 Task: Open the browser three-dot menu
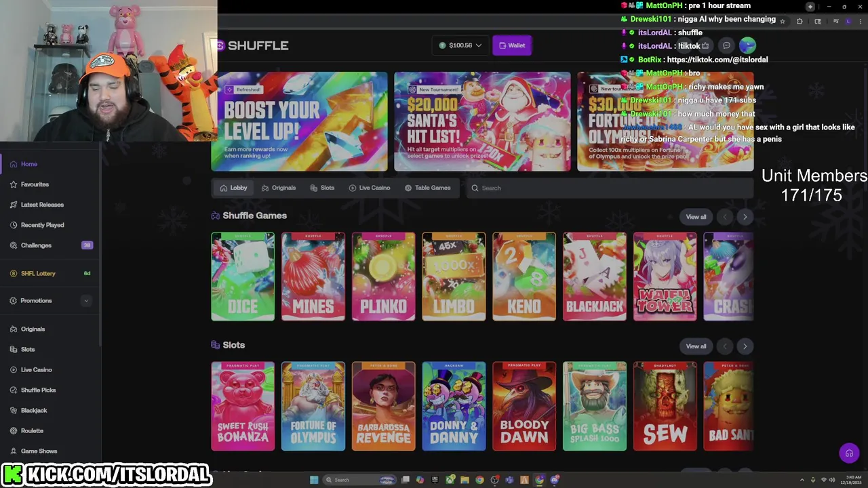point(861,21)
